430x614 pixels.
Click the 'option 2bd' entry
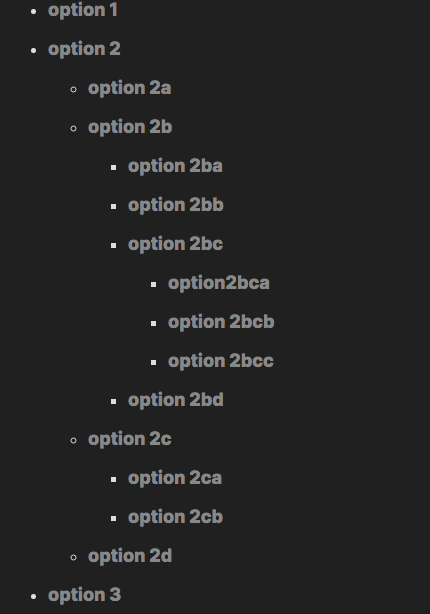176,401
